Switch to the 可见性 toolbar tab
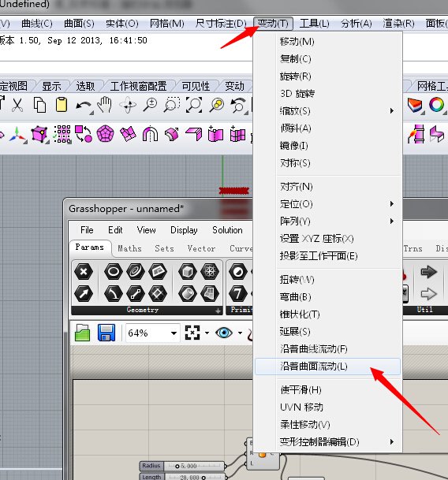The height and width of the screenshot is (480, 448). [x=196, y=87]
